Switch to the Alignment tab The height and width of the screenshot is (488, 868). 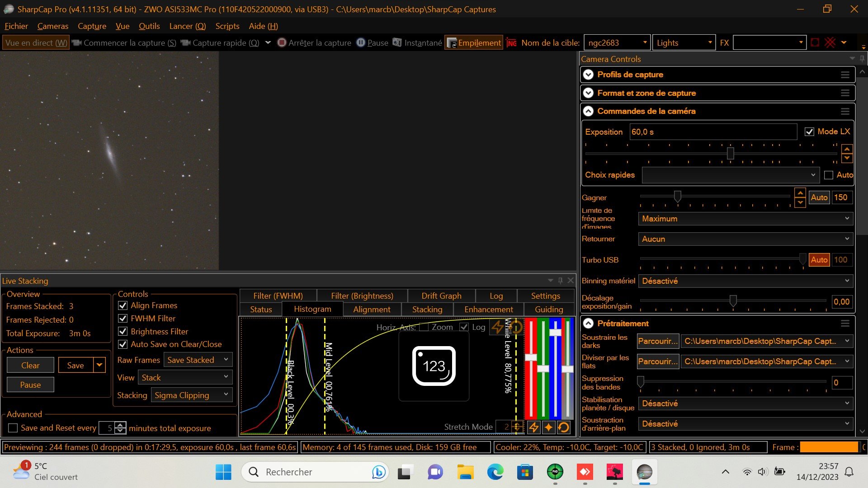(x=372, y=310)
